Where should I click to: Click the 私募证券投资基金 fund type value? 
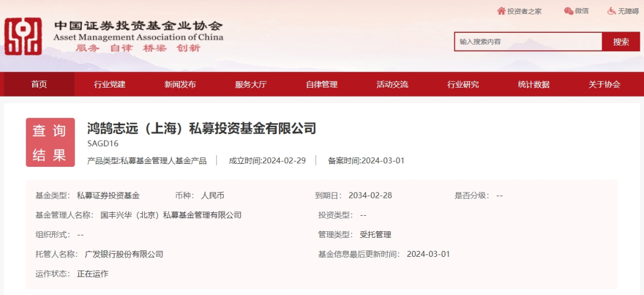click(109, 195)
